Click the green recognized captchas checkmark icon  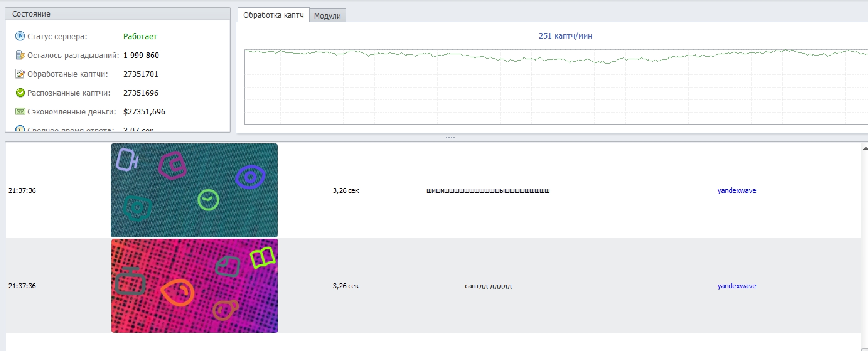[20, 93]
